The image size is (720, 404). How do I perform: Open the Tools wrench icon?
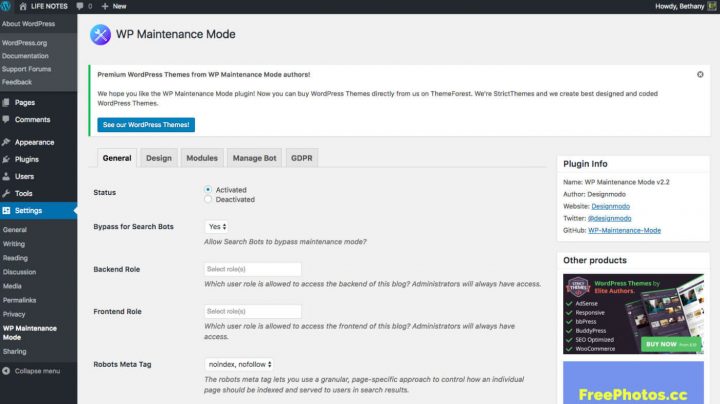point(6,193)
